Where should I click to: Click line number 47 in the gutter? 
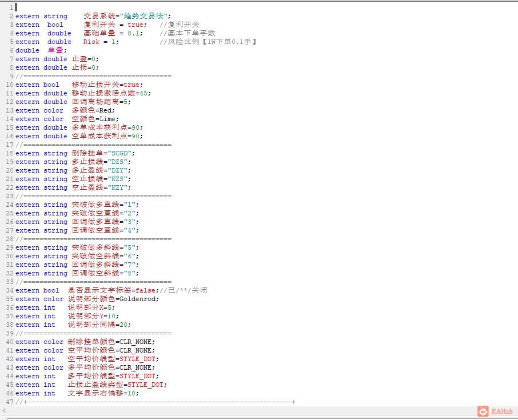pyautogui.click(x=10, y=402)
